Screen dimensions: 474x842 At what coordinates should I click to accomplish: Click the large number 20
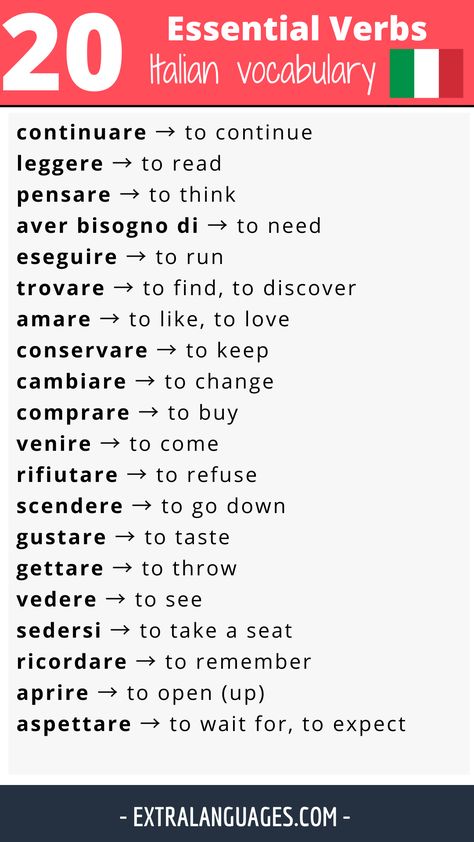[x=63, y=52]
